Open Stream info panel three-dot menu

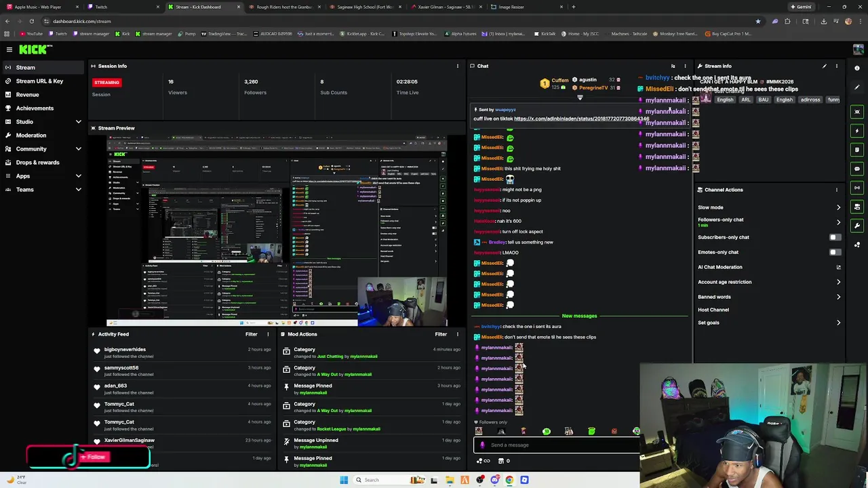pyautogui.click(x=837, y=66)
